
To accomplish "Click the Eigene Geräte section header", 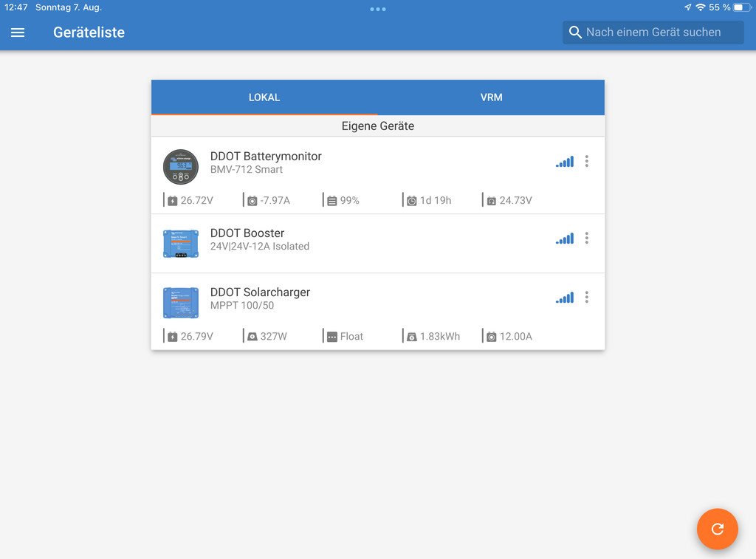I will [378, 126].
